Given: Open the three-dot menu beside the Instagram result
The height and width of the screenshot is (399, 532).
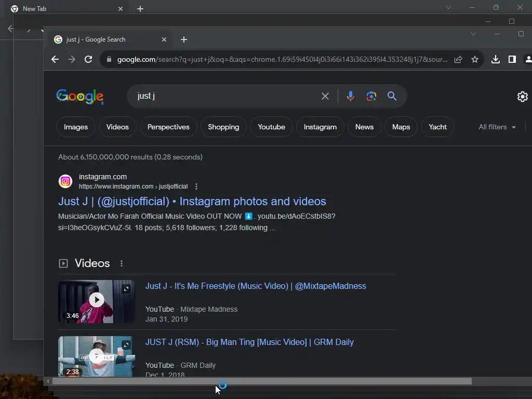Looking at the screenshot, I should click(x=196, y=187).
